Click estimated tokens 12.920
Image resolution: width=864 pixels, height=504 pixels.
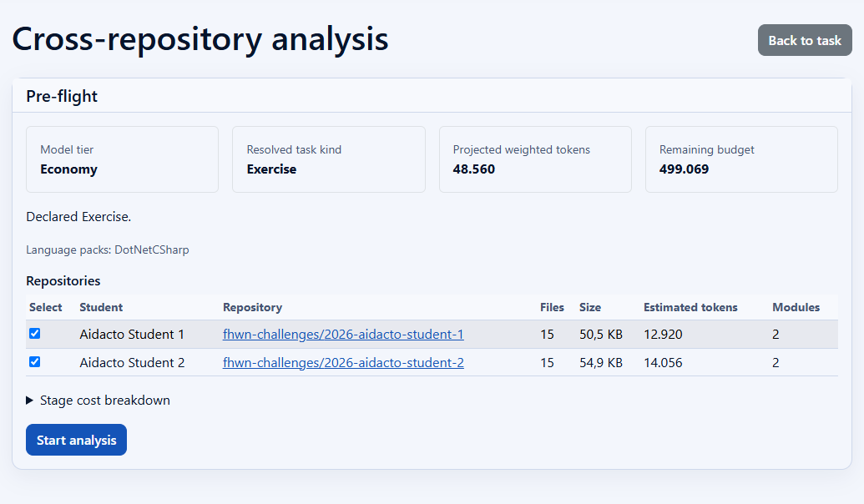click(x=663, y=335)
